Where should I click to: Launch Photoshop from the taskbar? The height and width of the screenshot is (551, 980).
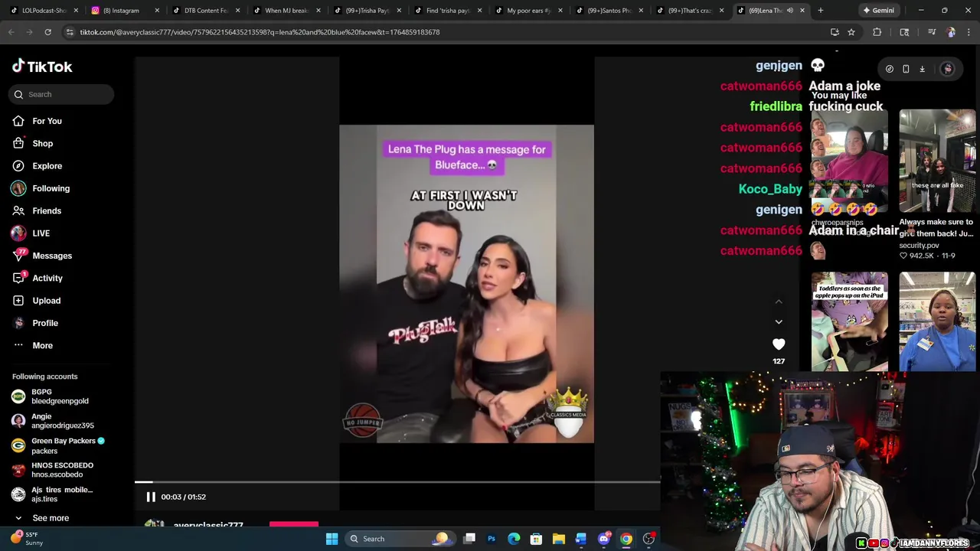point(492,539)
